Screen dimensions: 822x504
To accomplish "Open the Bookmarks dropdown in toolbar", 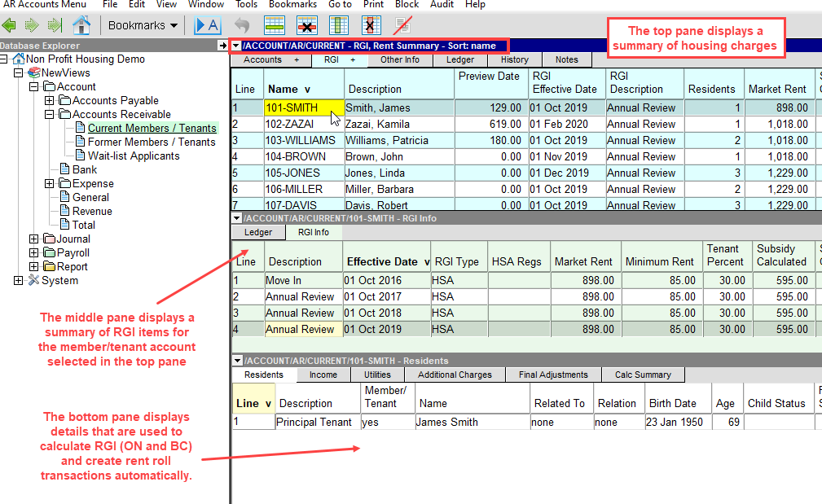I will point(143,25).
